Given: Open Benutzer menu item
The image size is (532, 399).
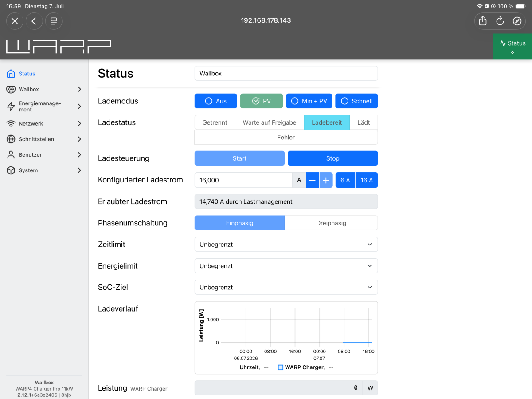Looking at the screenshot, I should pyautogui.click(x=44, y=154).
